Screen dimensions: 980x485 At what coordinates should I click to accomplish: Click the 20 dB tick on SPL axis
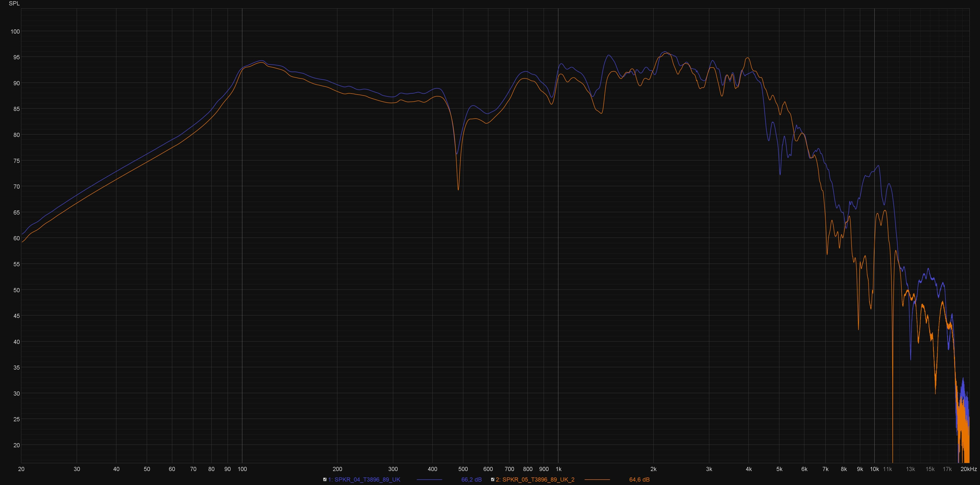(16, 445)
